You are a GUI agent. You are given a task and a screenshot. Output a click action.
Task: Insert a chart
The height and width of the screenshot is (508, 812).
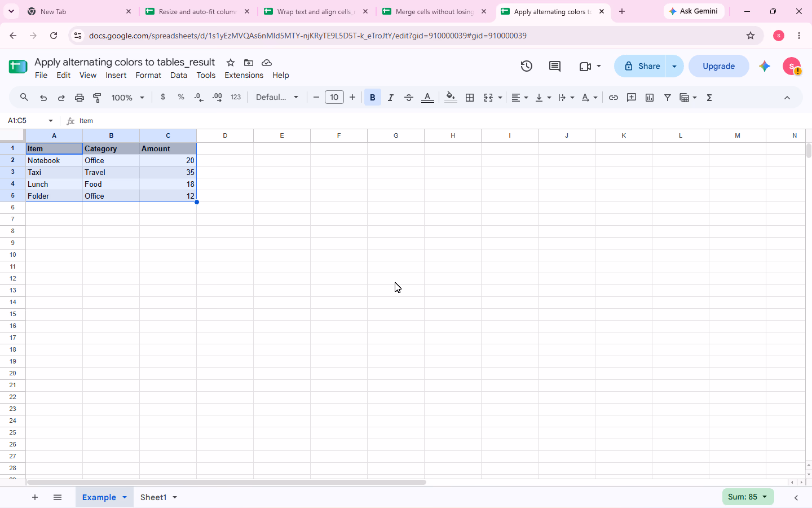point(650,98)
